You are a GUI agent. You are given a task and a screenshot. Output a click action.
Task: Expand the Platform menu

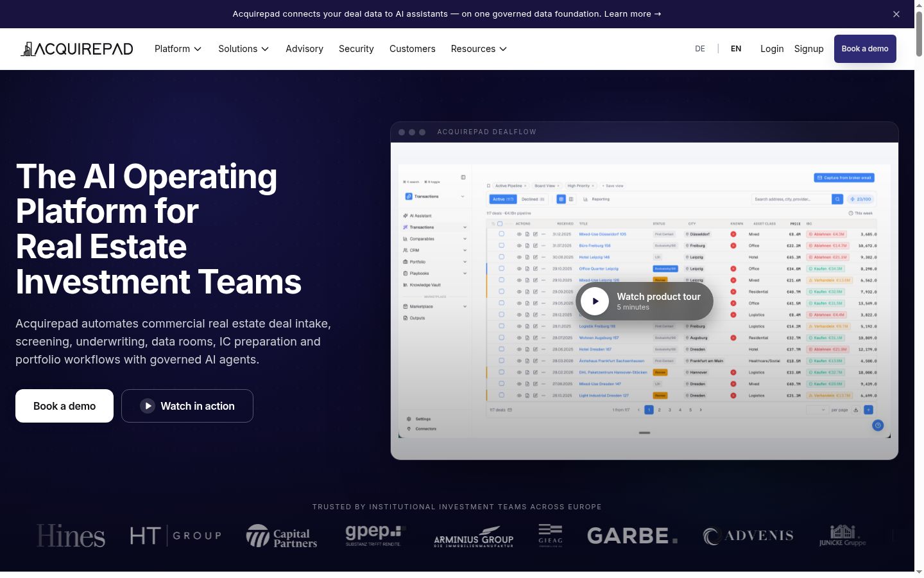(x=178, y=49)
